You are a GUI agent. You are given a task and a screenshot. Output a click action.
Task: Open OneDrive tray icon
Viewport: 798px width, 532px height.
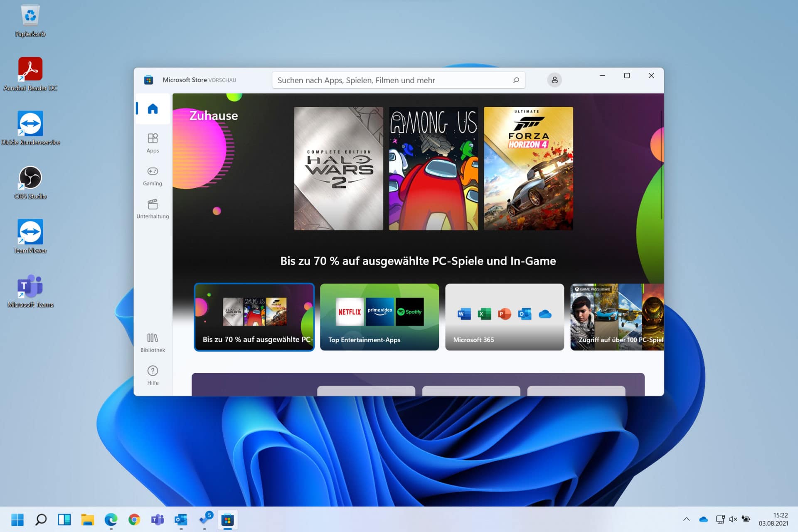click(x=703, y=519)
